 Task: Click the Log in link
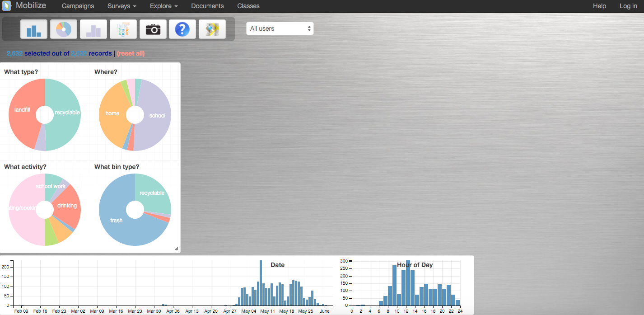pos(628,6)
